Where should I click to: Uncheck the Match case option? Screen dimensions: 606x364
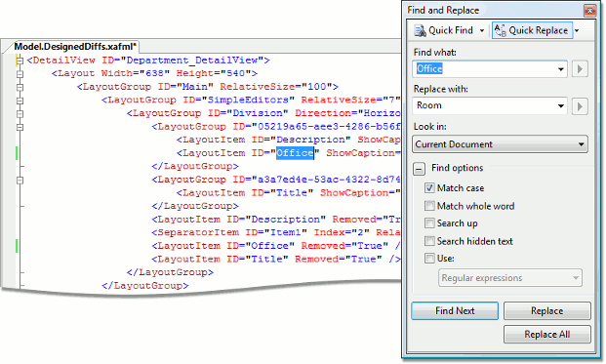pos(429,188)
